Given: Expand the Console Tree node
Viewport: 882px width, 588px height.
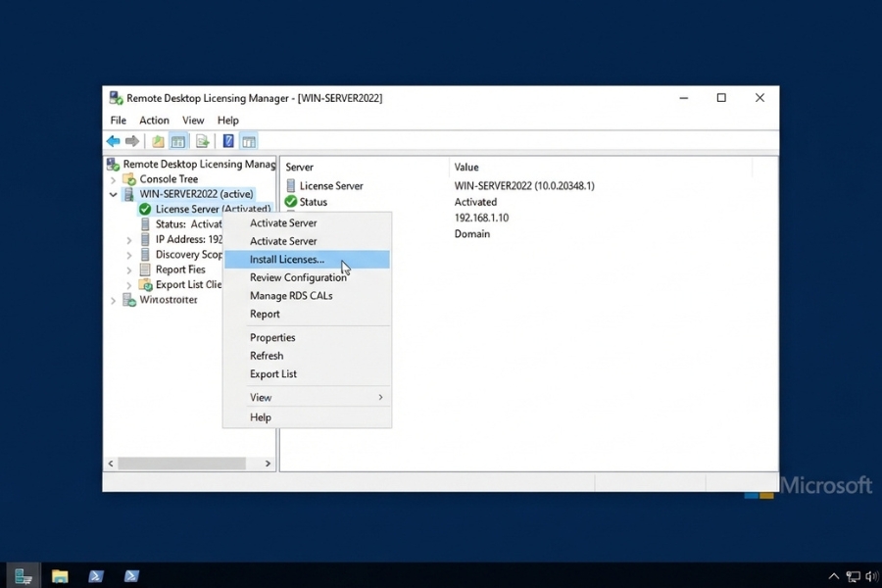Looking at the screenshot, I should [x=113, y=180].
